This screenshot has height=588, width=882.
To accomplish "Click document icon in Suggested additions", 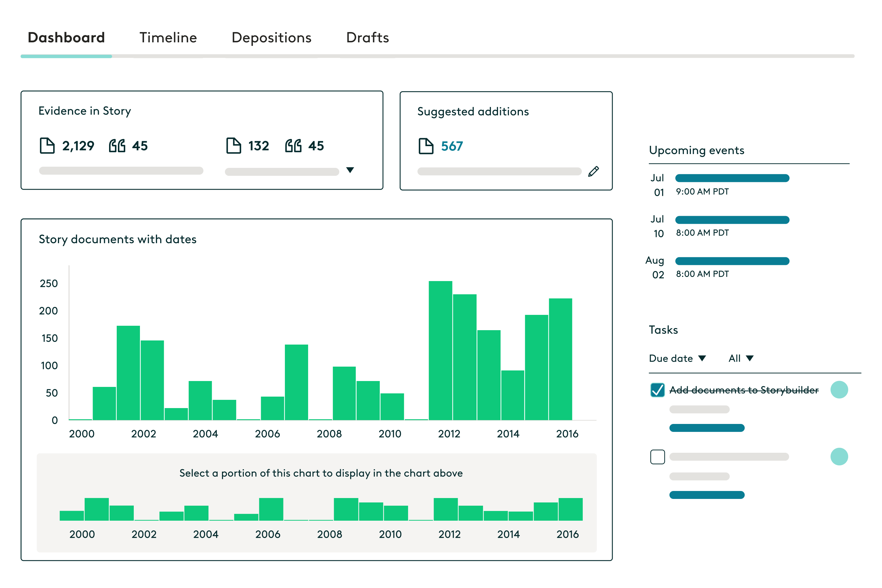I will (x=426, y=146).
